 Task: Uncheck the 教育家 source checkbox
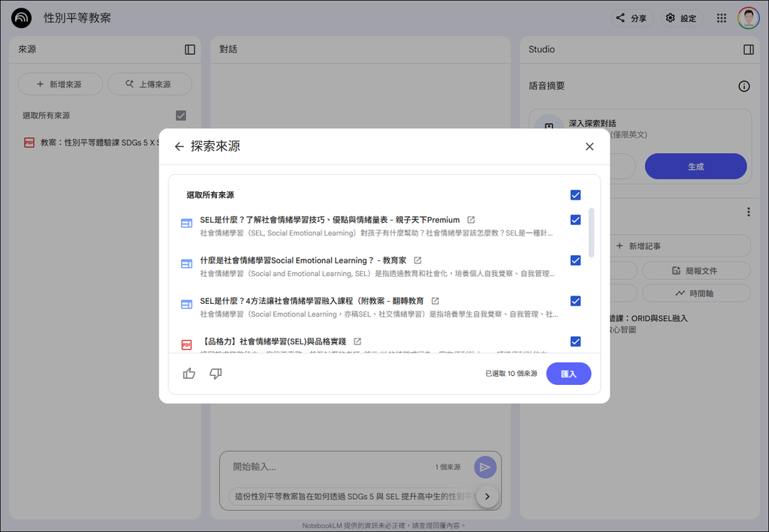pos(576,260)
